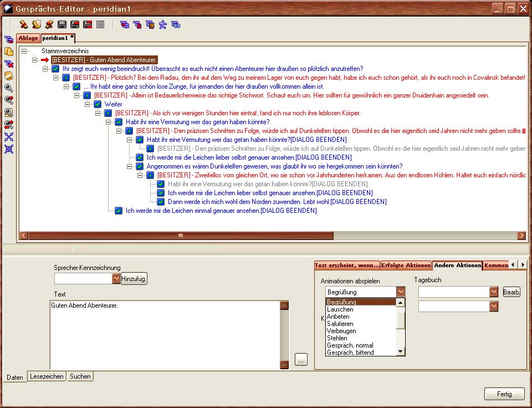
Task: Click the tree's horizontal scrollbar thumb
Action: 180,236
